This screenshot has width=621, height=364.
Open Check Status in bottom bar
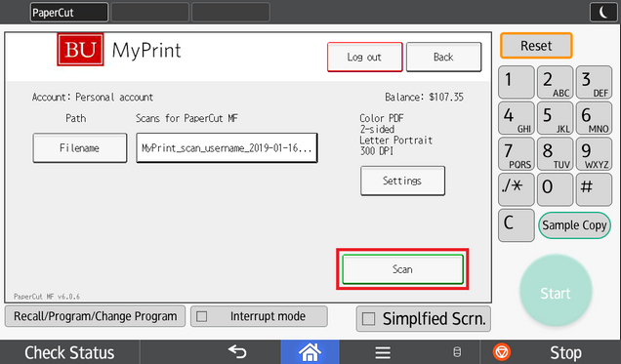69,352
